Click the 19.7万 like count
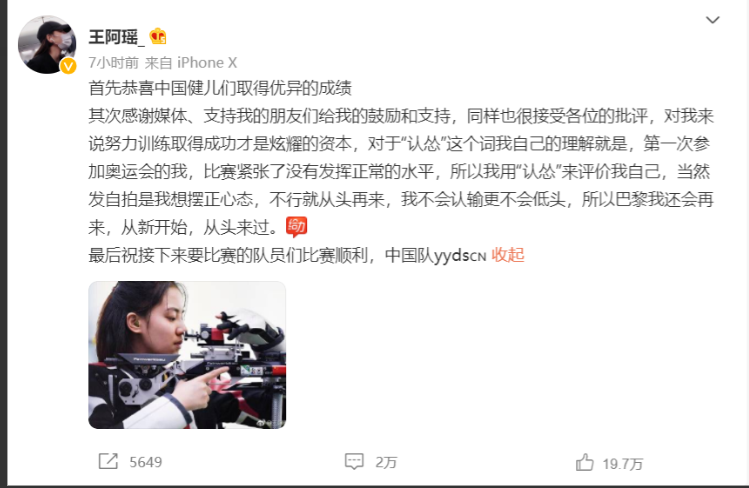The height and width of the screenshot is (488, 749). 622,464
